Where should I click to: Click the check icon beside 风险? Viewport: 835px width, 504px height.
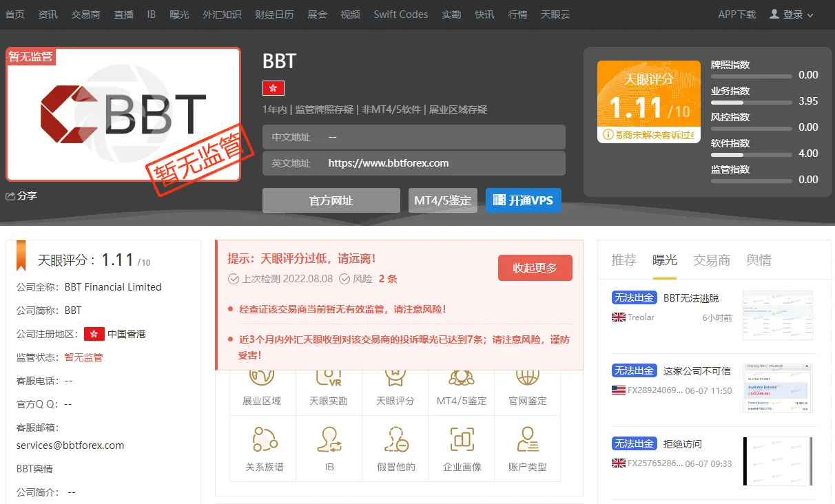coord(344,279)
